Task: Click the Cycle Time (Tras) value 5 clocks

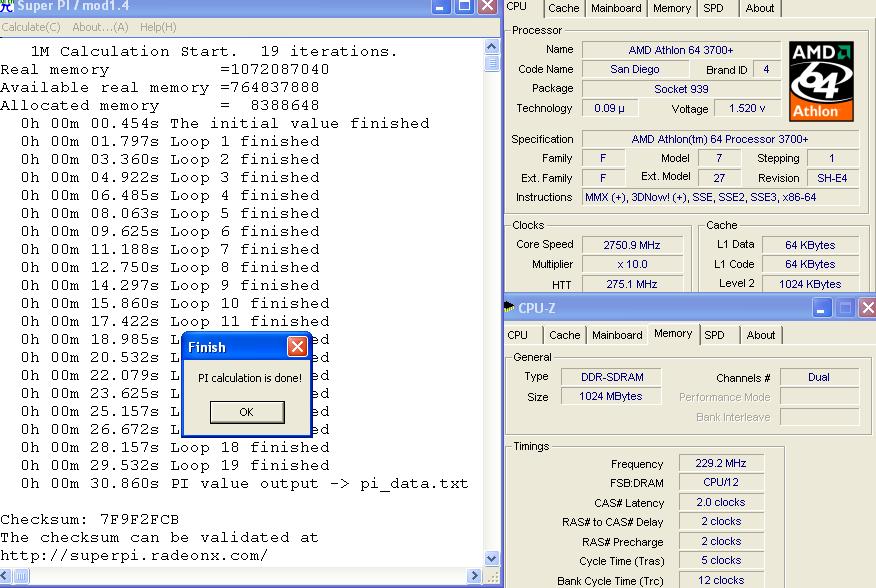Action: [x=721, y=560]
